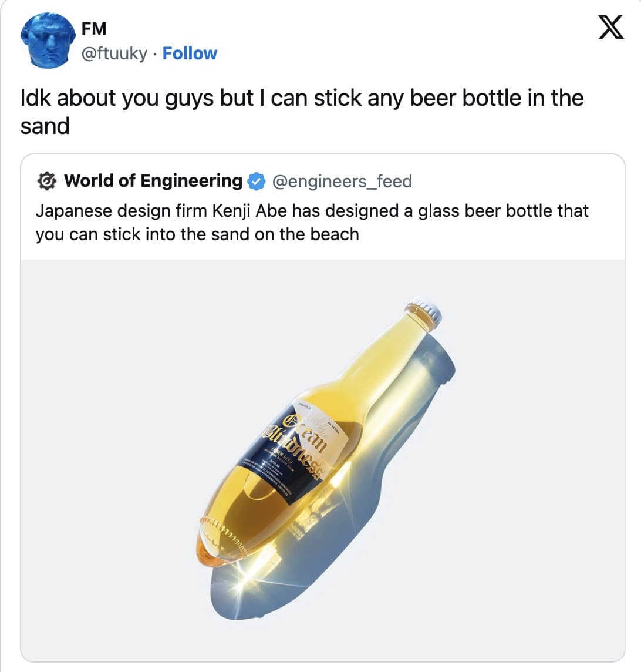The height and width of the screenshot is (672, 641).
Task: Open the @ftuuky handle link
Action: [114, 53]
